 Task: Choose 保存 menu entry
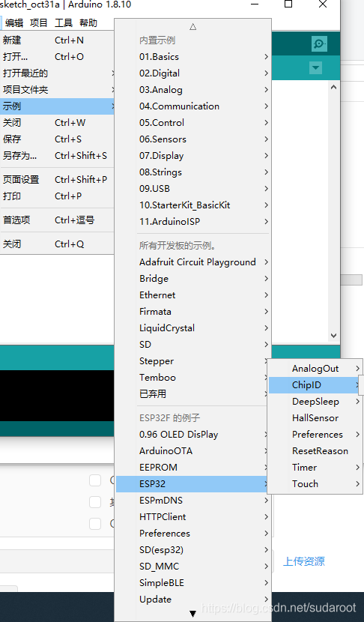click(x=57, y=139)
